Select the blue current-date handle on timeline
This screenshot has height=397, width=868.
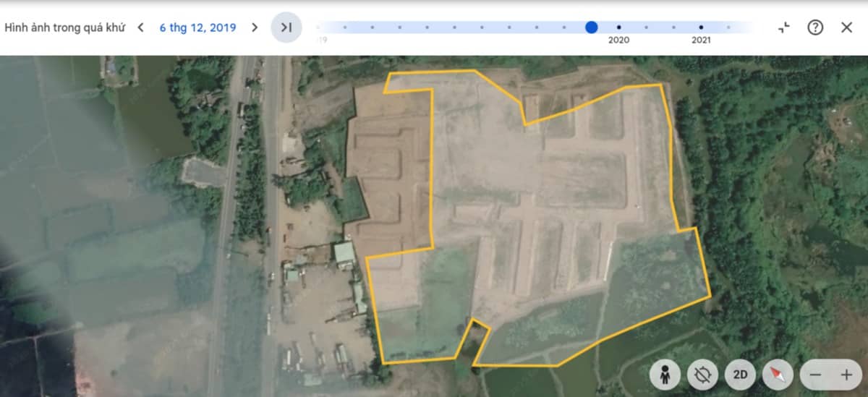pos(592,27)
